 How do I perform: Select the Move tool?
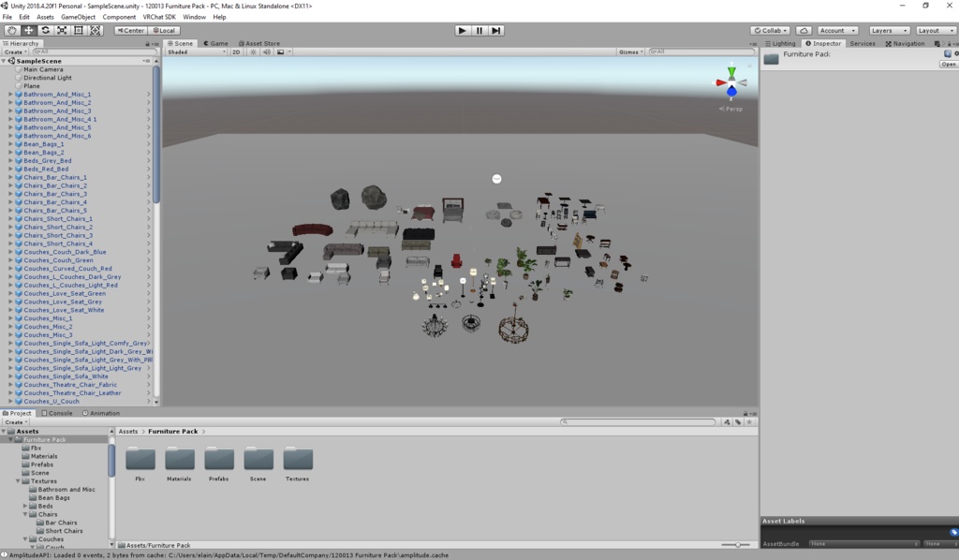28,30
